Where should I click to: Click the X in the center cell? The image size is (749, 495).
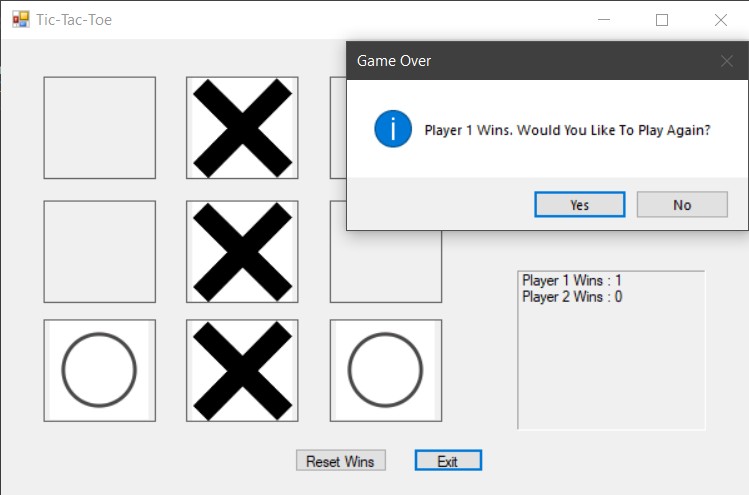click(x=242, y=251)
